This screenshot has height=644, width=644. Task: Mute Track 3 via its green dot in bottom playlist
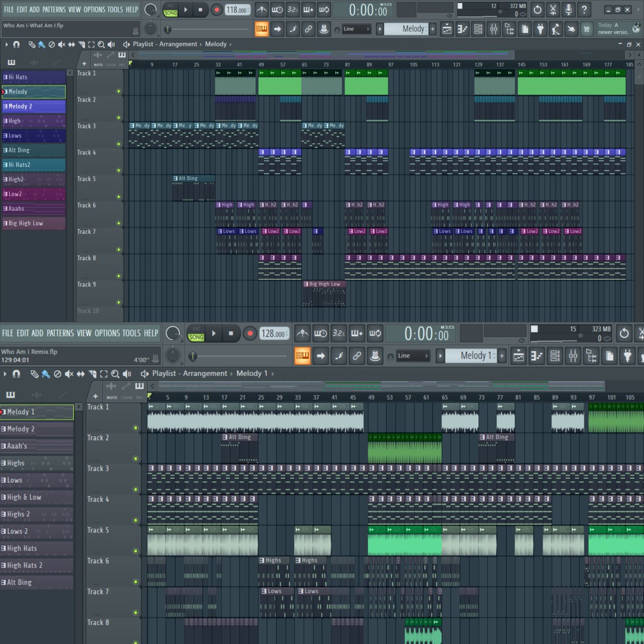(x=136, y=489)
